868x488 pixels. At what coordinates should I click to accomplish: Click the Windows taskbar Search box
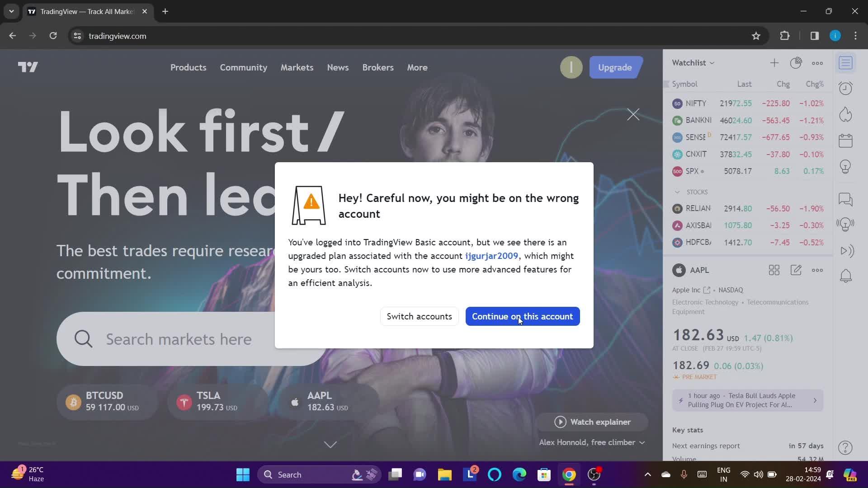coord(319,474)
